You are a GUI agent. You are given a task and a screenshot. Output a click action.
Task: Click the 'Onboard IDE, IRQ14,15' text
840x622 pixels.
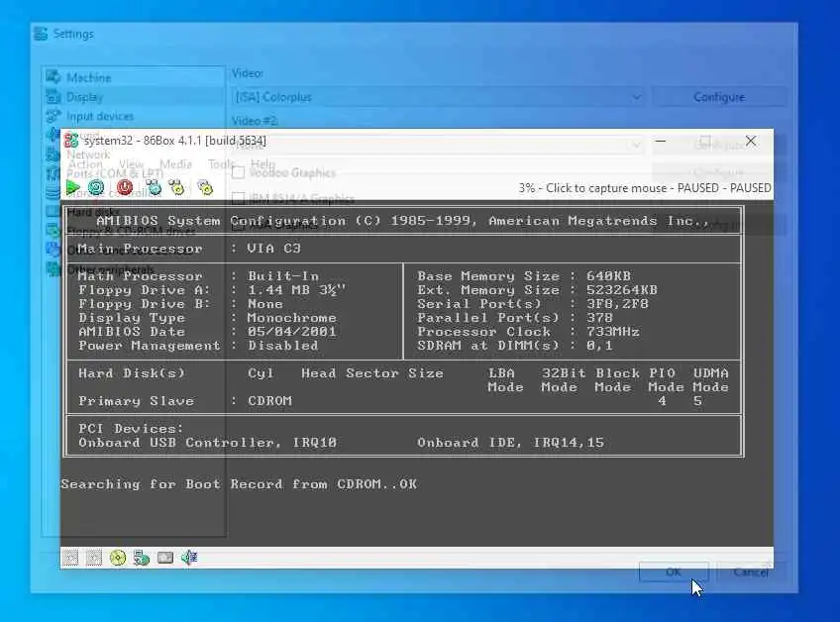click(x=510, y=443)
